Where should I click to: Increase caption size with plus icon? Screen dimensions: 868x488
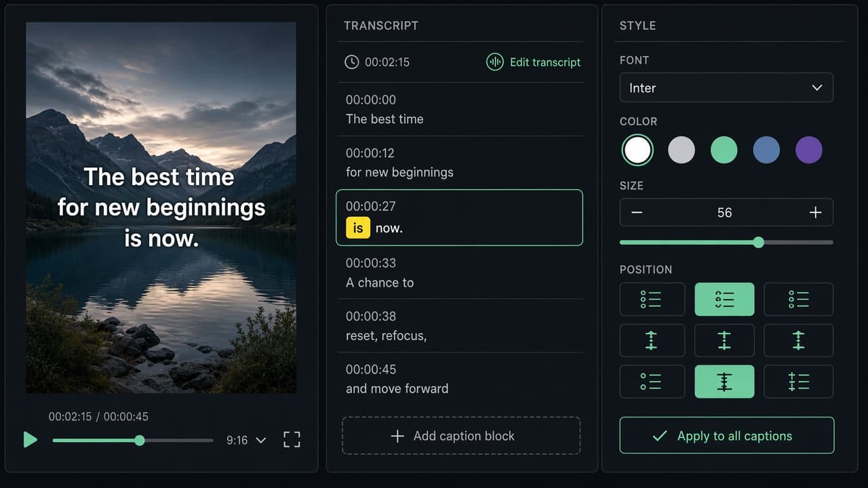click(x=816, y=213)
